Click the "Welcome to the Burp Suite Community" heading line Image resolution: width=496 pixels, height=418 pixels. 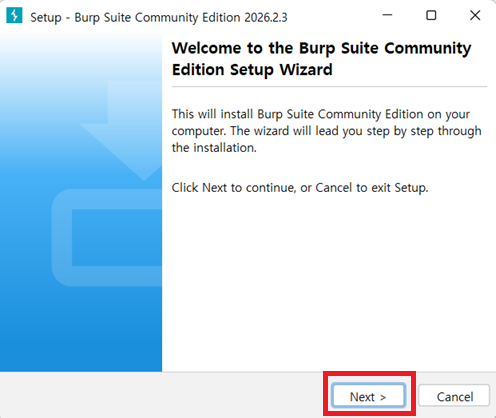pos(322,49)
